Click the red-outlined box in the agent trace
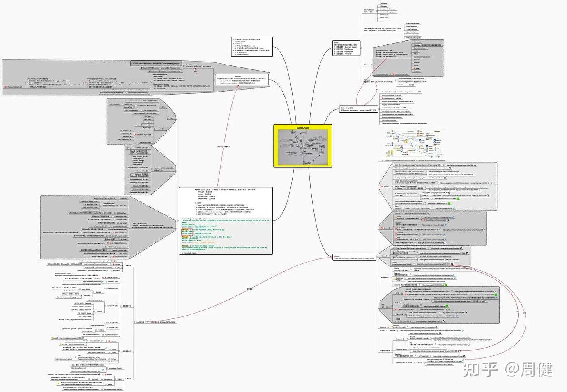The image size is (567, 392). 186,232
